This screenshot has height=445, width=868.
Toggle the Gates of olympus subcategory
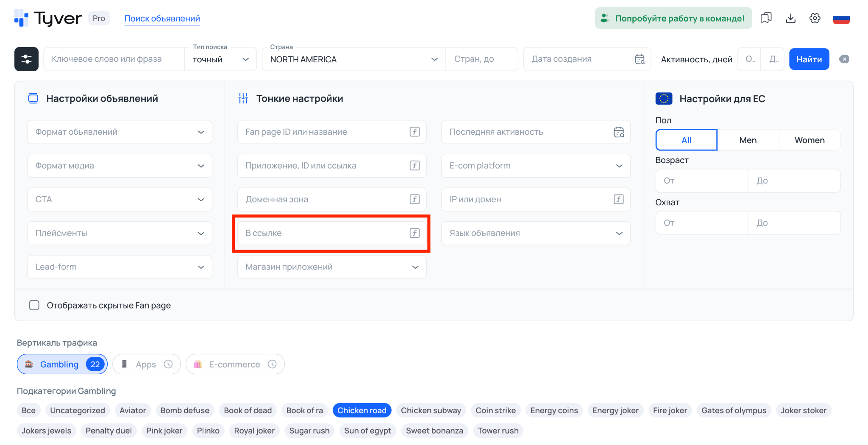[734, 410]
